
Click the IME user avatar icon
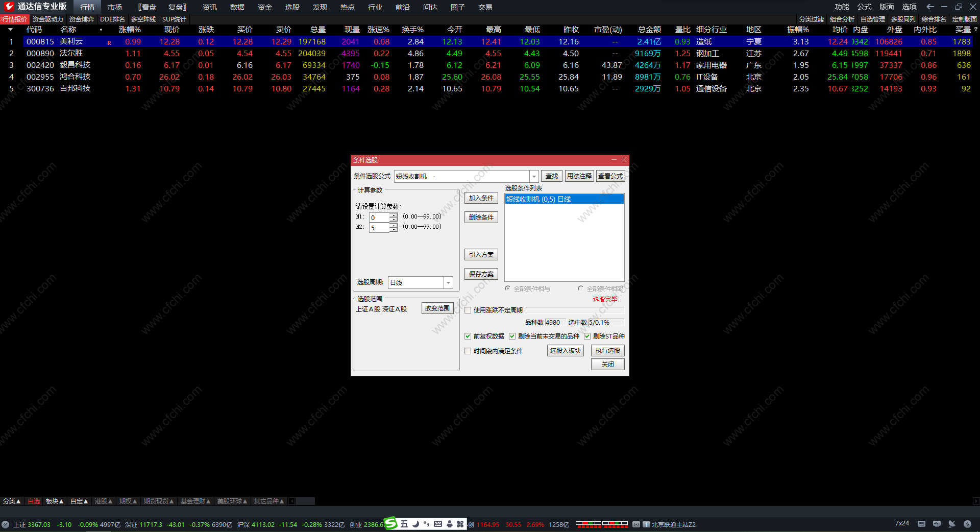click(x=450, y=524)
